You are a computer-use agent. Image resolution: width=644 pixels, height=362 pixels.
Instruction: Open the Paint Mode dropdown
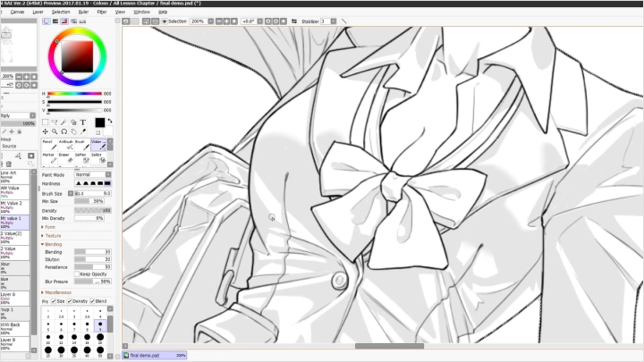pyautogui.click(x=93, y=174)
